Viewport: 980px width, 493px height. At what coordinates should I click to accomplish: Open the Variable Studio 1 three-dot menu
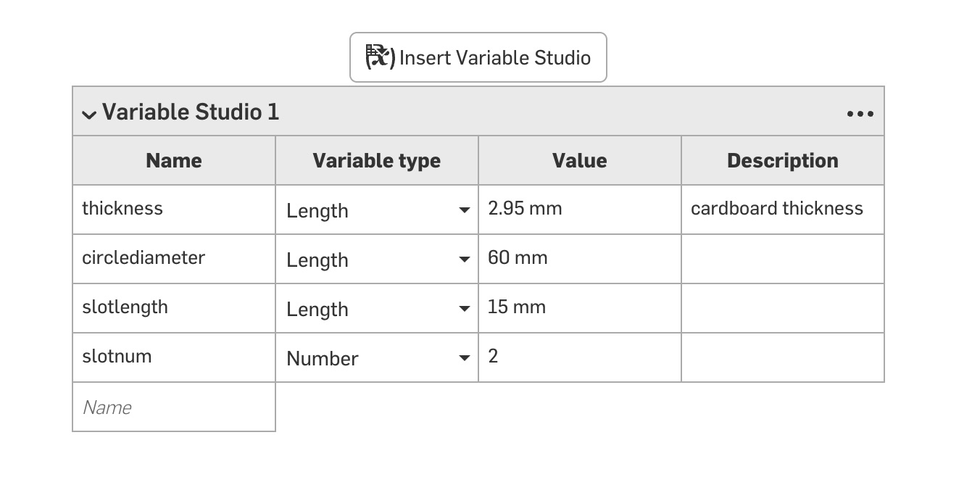[860, 114]
